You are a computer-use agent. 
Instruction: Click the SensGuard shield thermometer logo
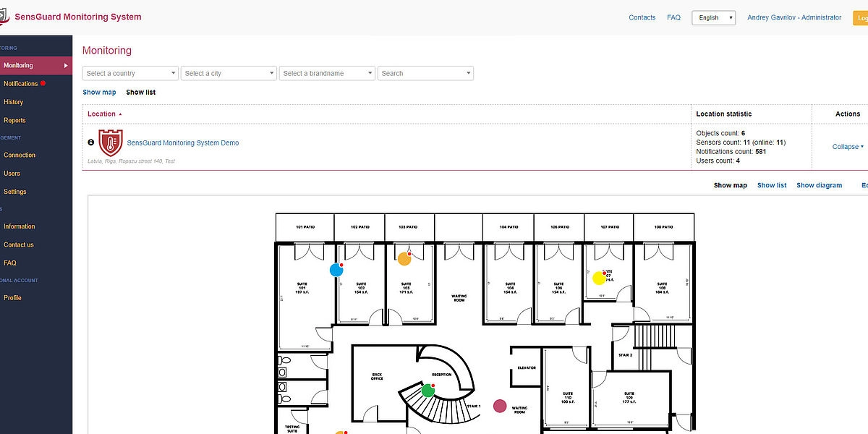111,143
